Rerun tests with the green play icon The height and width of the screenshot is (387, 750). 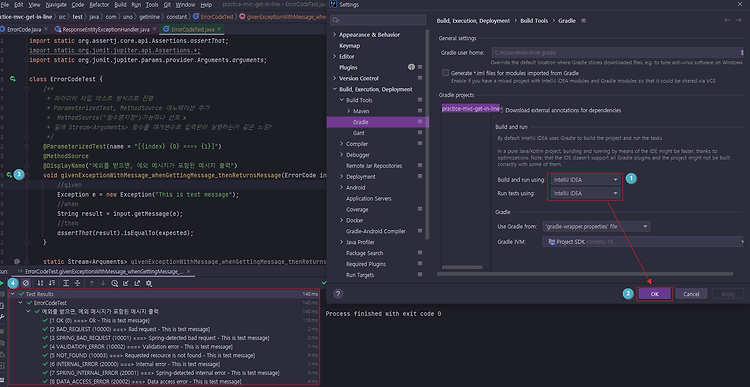[2, 283]
